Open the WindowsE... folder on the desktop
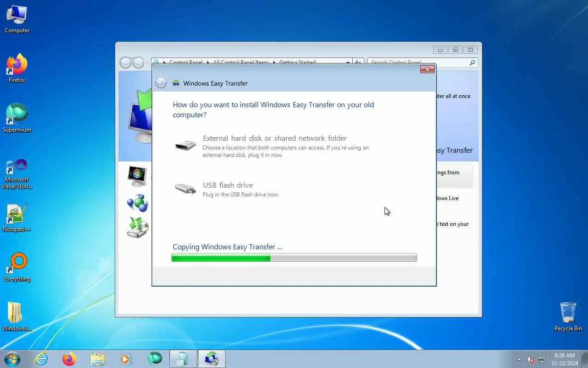 [x=17, y=317]
